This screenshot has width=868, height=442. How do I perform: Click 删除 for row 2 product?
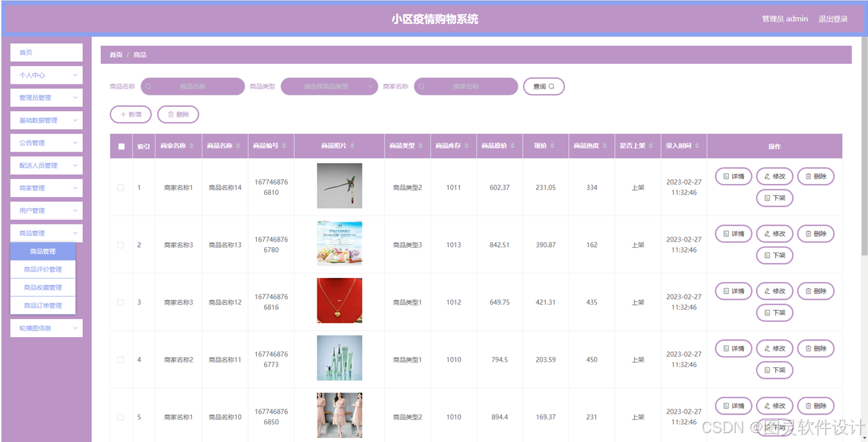[816, 234]
